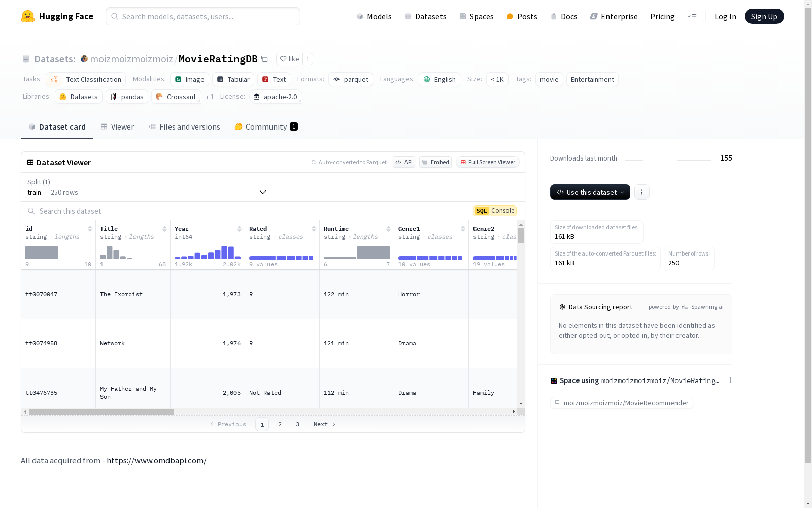
Task: Open the more navigation menu icon
Action: (x=692, y=16)
